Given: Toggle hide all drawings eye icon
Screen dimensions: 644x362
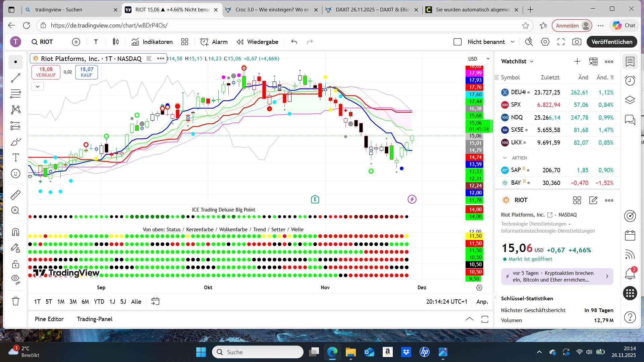Looking at the screenshot, I should tap(16, 279).
